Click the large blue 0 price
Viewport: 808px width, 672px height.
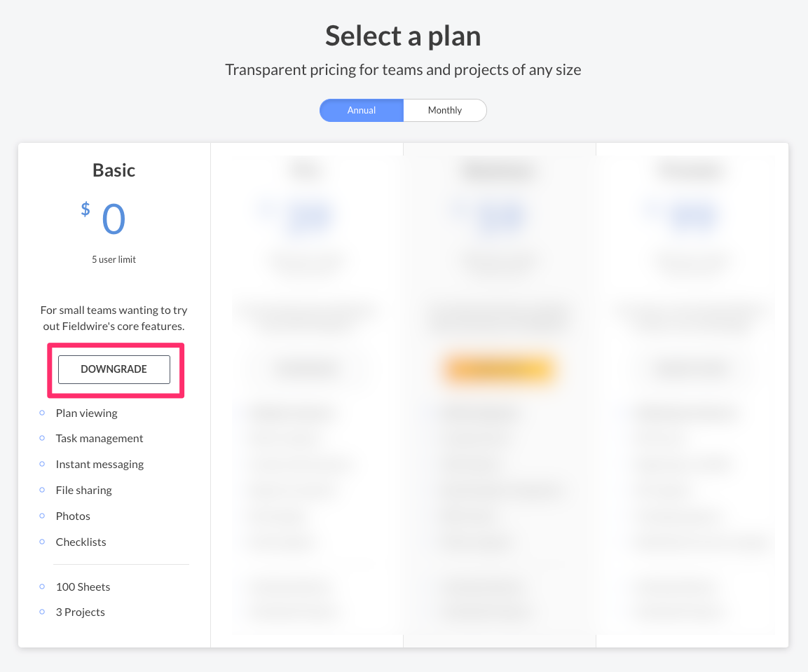[114, 219]
